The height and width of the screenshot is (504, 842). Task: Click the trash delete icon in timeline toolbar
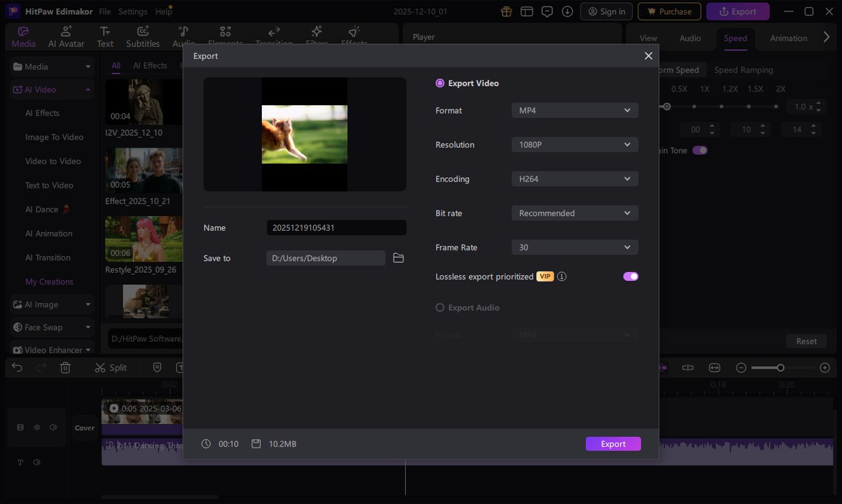[x=65, y=368]
